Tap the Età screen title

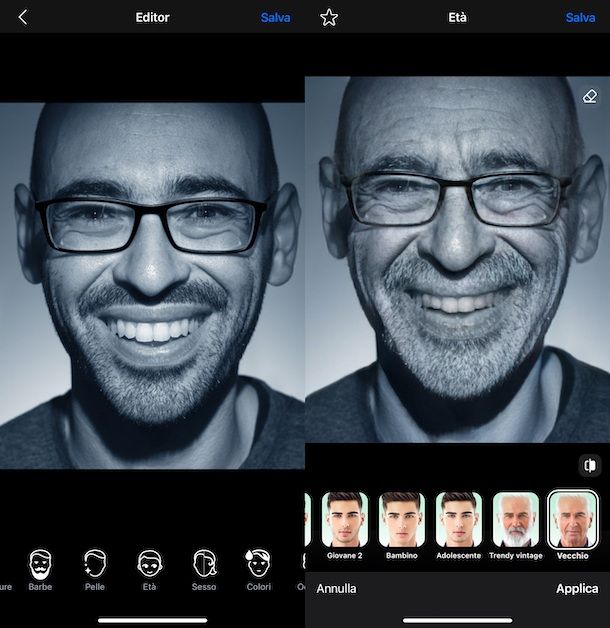coord(457,17)
